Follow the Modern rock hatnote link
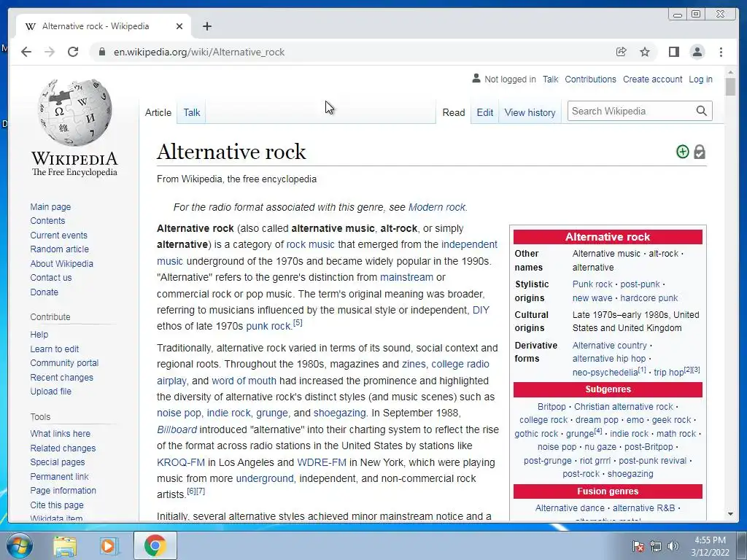This screenshot has width=747, height=560. tap(437, 207)
